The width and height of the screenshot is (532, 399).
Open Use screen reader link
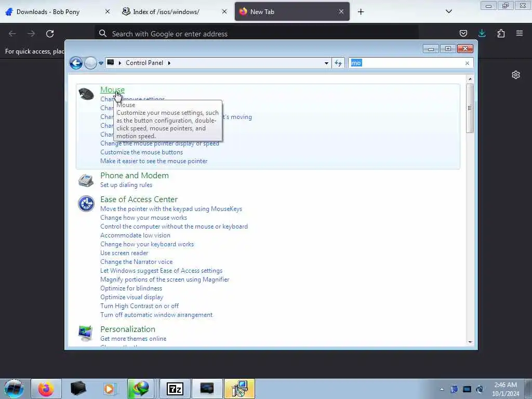pos(124,253)
